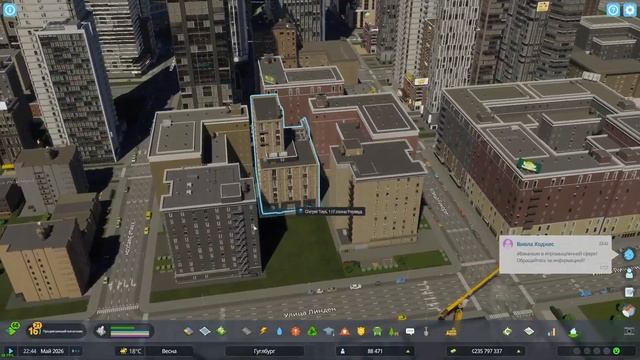Open the zone demand building icon
Viewport: 640px width, 360px height.
(x=101, y=331)
